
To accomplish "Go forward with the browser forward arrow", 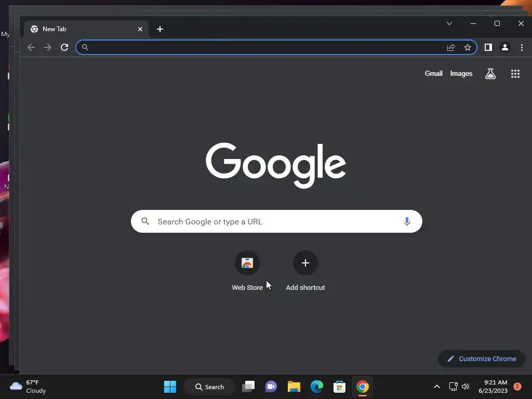I will (x=48, y=47).
